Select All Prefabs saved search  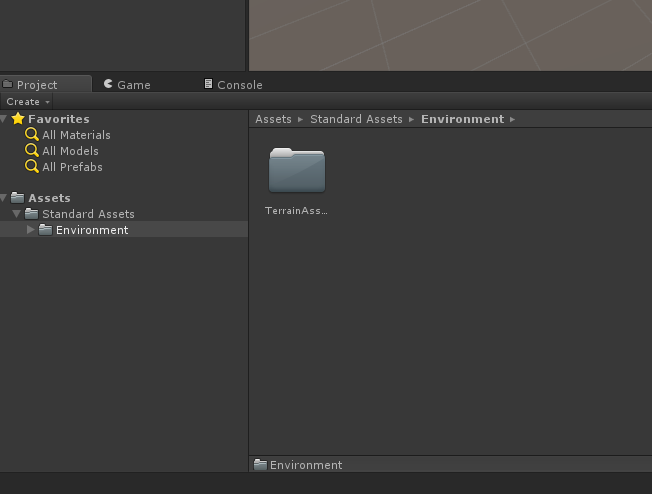(x=72, y=167)
